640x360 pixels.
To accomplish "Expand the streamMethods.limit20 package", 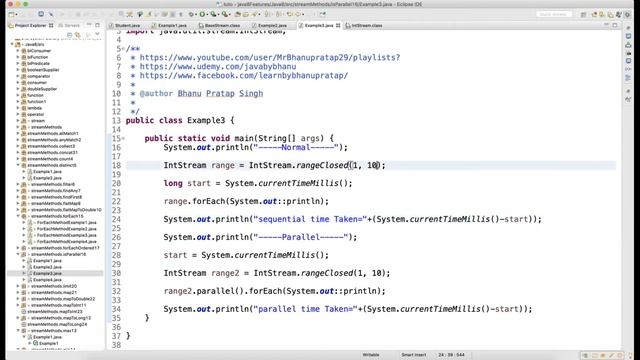I will click(18, 286).
